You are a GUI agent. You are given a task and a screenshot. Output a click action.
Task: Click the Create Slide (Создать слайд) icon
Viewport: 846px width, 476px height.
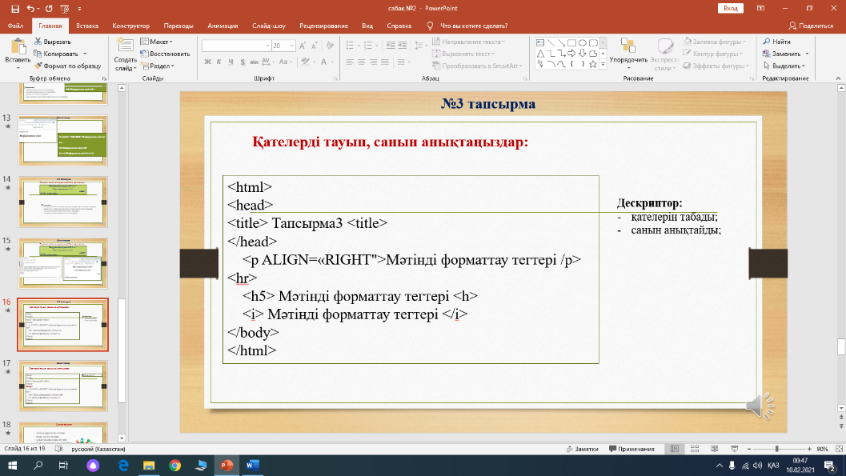click(125, 47)
